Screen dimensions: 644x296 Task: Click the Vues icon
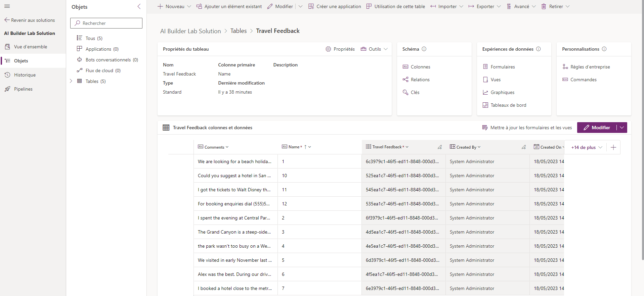(485, 80)
